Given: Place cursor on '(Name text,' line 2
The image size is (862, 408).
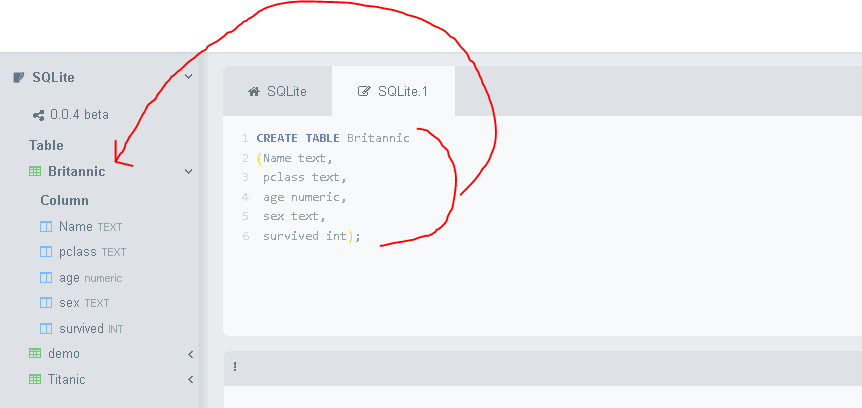Looking at the screenshot, I should coord(295,158).
